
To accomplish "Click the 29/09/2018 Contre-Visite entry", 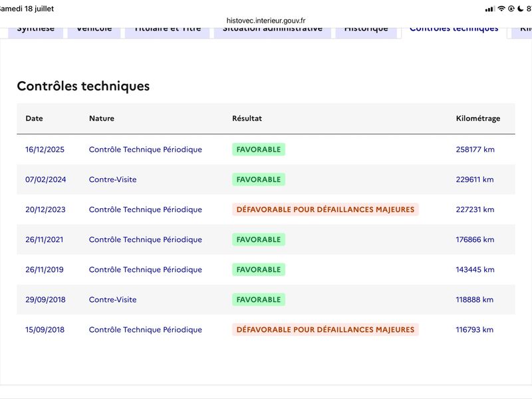I will pos(112,300).
